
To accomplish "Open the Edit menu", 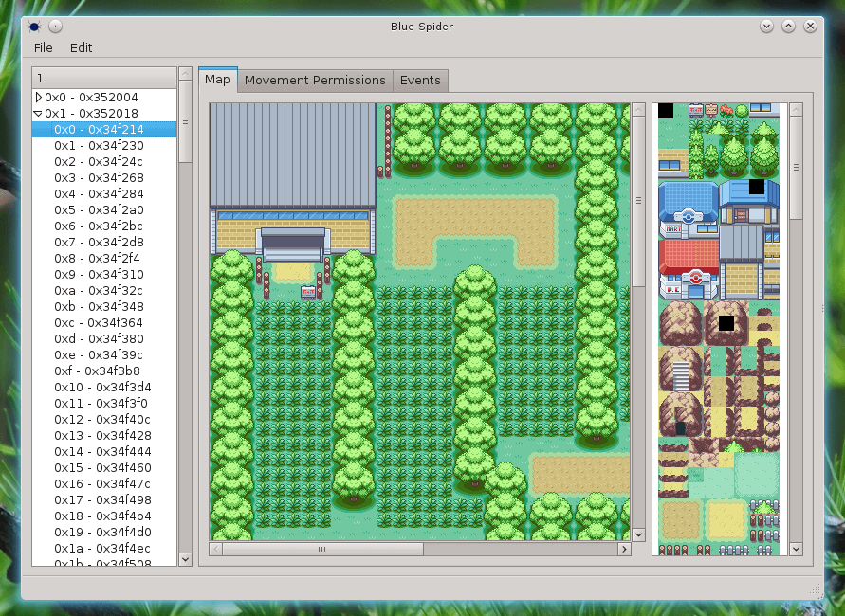I will 81,47.
